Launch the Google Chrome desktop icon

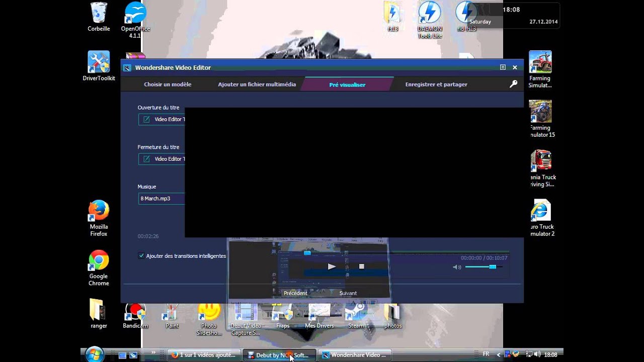(99, 268)
